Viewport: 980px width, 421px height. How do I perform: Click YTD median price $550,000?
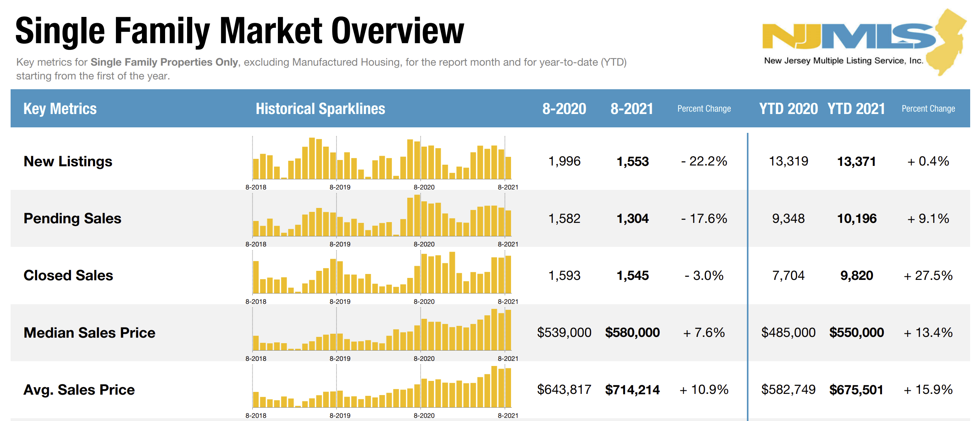(x=857, y=333)
